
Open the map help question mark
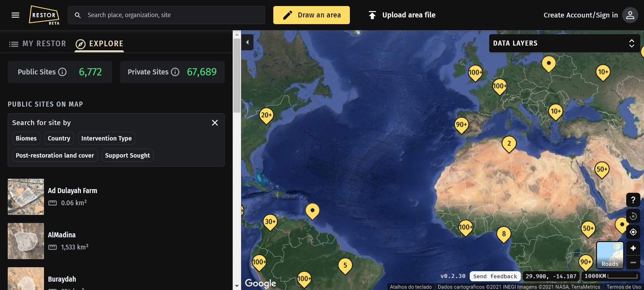click(633, 200)
